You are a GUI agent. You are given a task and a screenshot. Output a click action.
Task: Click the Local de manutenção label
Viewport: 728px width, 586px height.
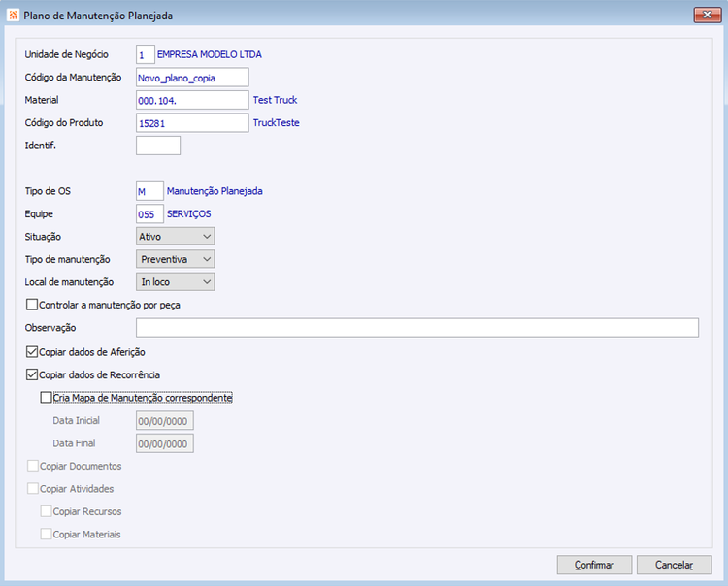click(x=69, y=282)
